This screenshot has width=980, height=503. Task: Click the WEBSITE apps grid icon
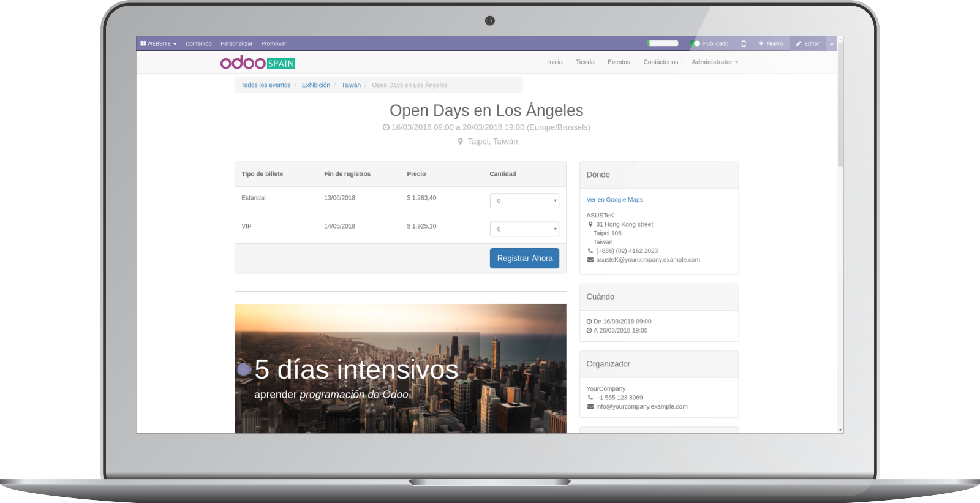coord(143,43)
